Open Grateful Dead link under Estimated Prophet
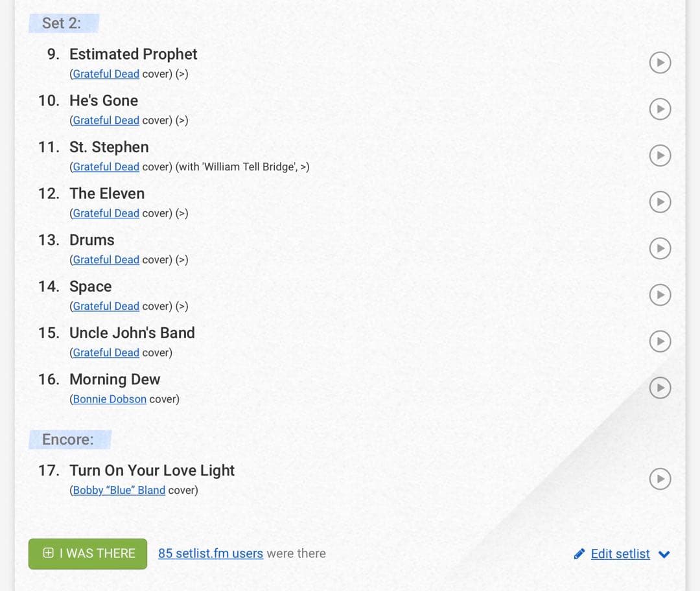This screenshot has height=591, width=700. pos(106,74)
